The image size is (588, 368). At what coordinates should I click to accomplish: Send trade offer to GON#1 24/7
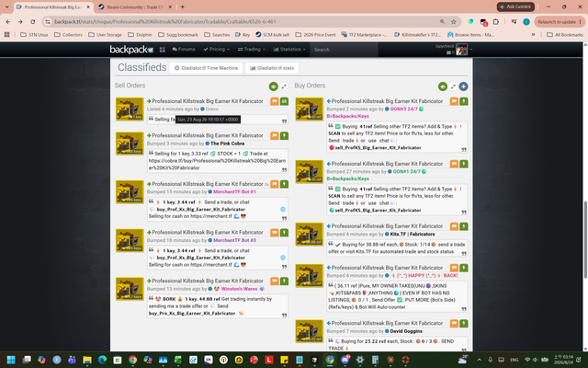464,164
